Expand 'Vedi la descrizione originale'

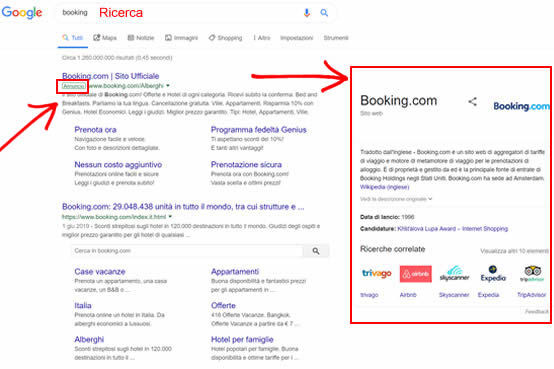396,199
